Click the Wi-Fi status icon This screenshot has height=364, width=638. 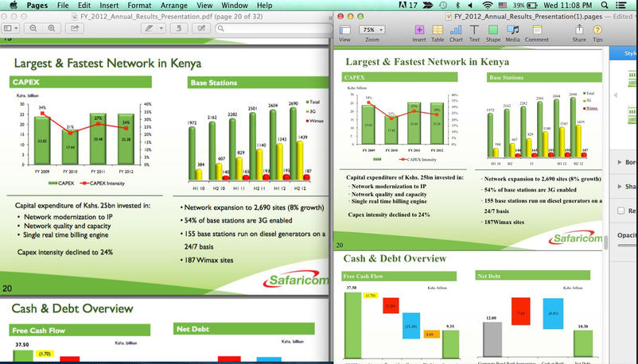click(487, 6)
